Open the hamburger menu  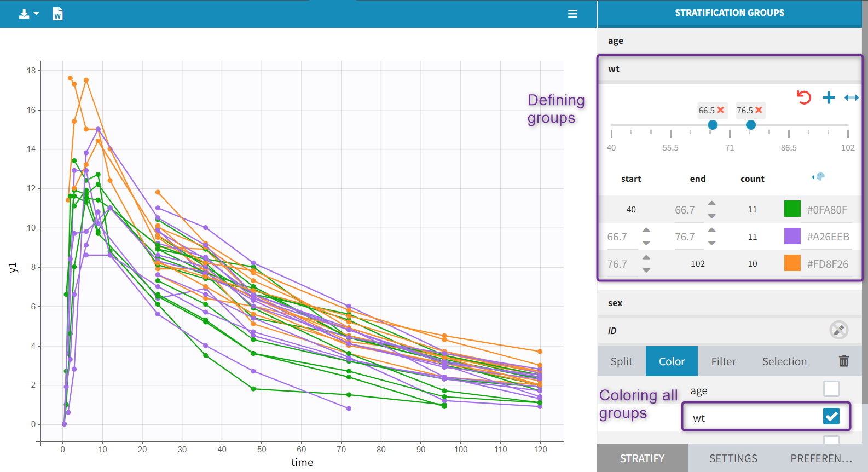point(572,14)
